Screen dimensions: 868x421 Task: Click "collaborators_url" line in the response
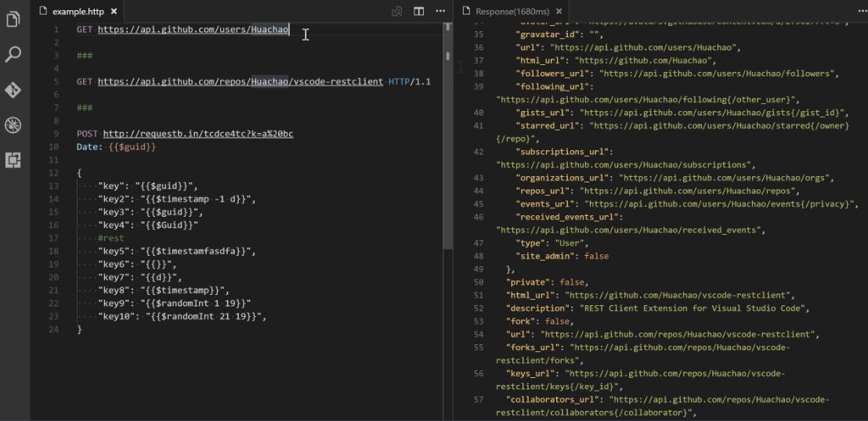(x=663, y=406)
